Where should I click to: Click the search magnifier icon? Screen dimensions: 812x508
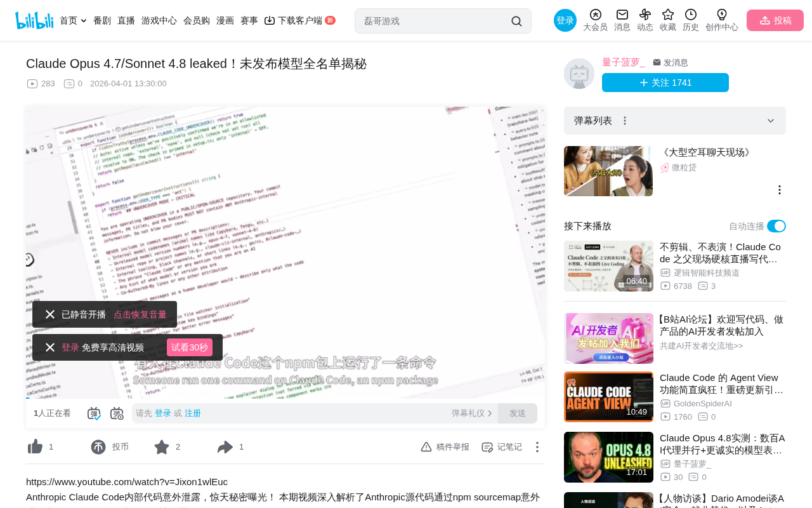516,21
